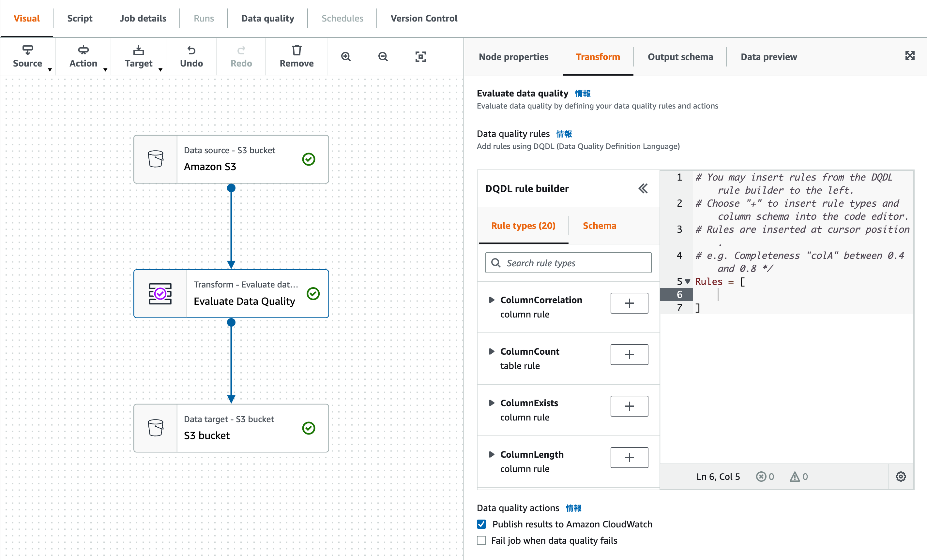Click the fullscreen expand icon top right
This screenshot has width=927, height=560.
click(910, 56)
